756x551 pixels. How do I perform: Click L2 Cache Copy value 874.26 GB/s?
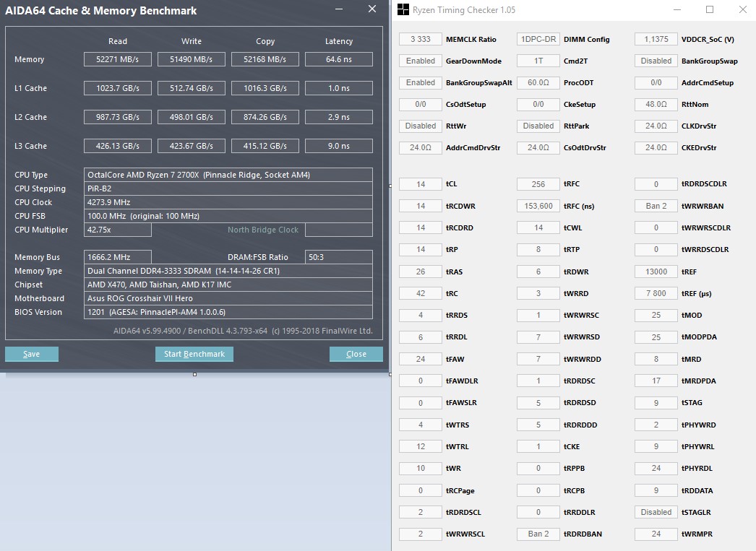click(265, 117)
